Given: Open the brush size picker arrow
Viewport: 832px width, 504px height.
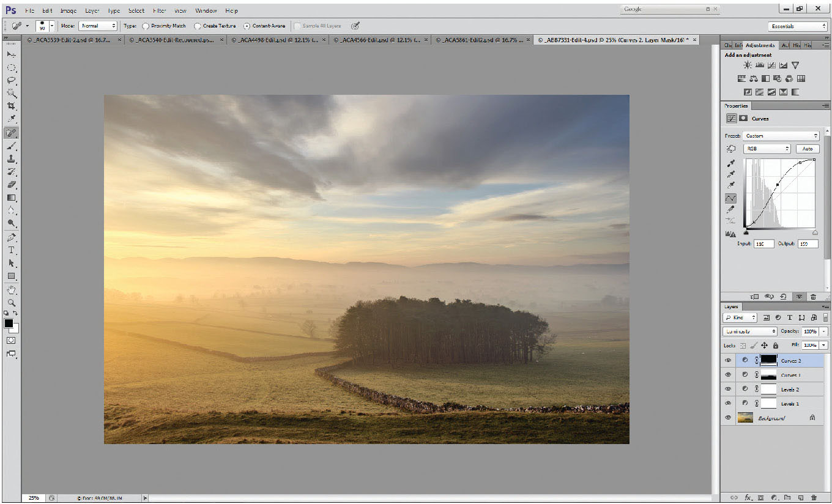Looking at the screenshot, I should point(51,26).
